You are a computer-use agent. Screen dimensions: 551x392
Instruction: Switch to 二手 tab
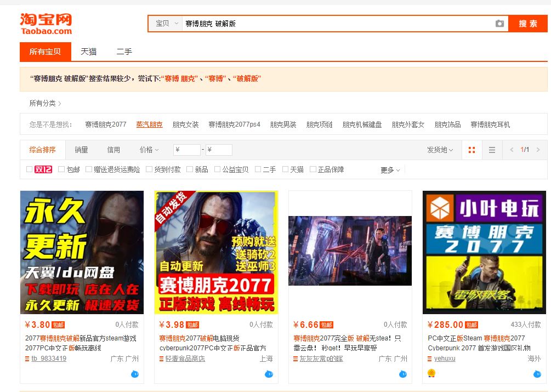click(x=124, y=52)
